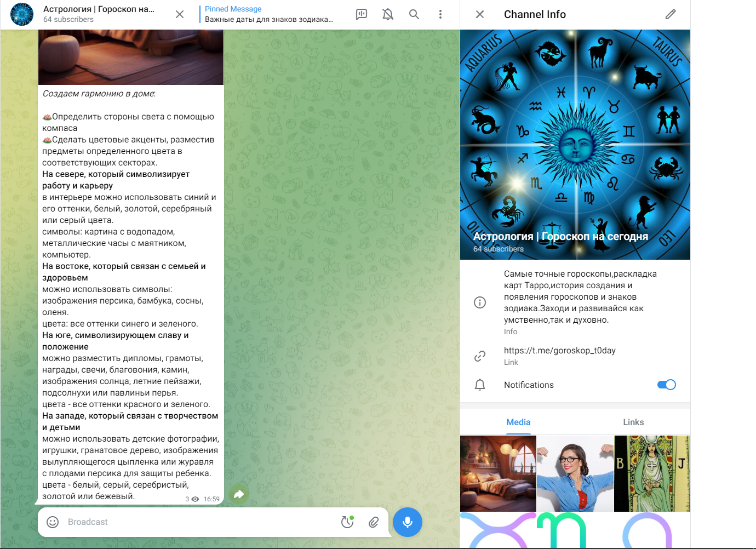
Task: Forward the post with the share arrow
Action: (x=239, y=494)
